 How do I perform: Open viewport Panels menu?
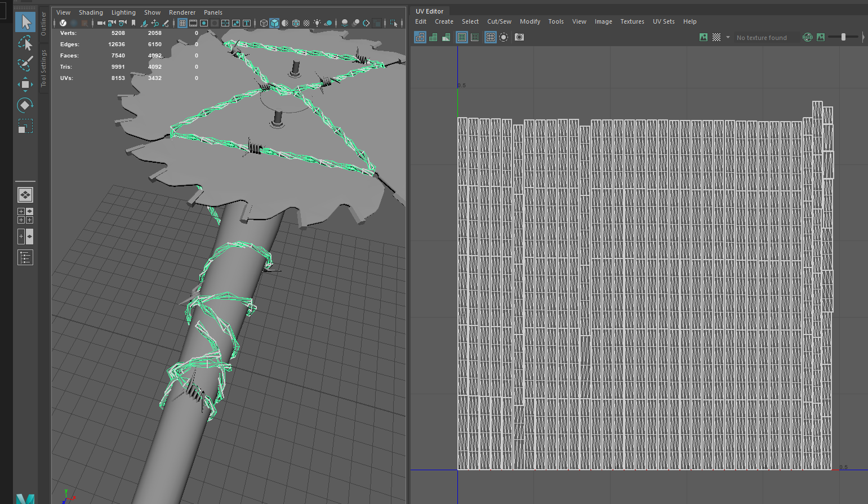pyautogui.click(x=213, y=12)
